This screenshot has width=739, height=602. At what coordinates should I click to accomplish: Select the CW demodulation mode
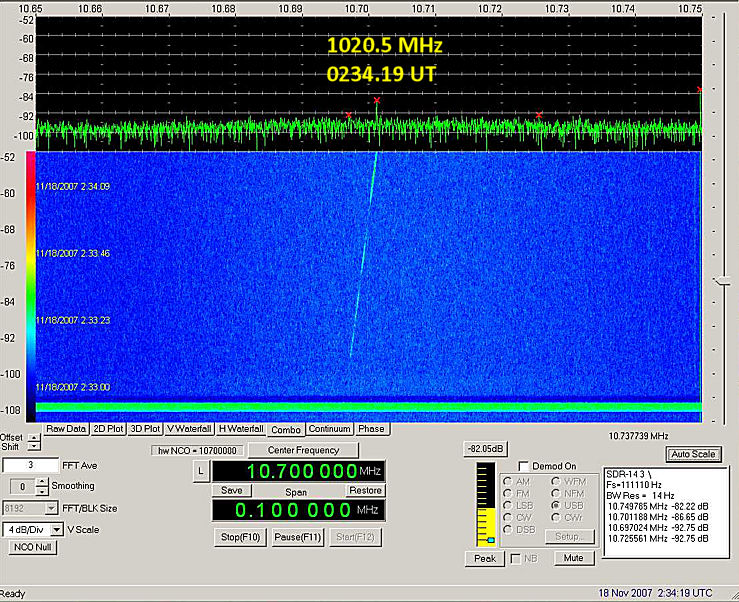pos(508,517)
